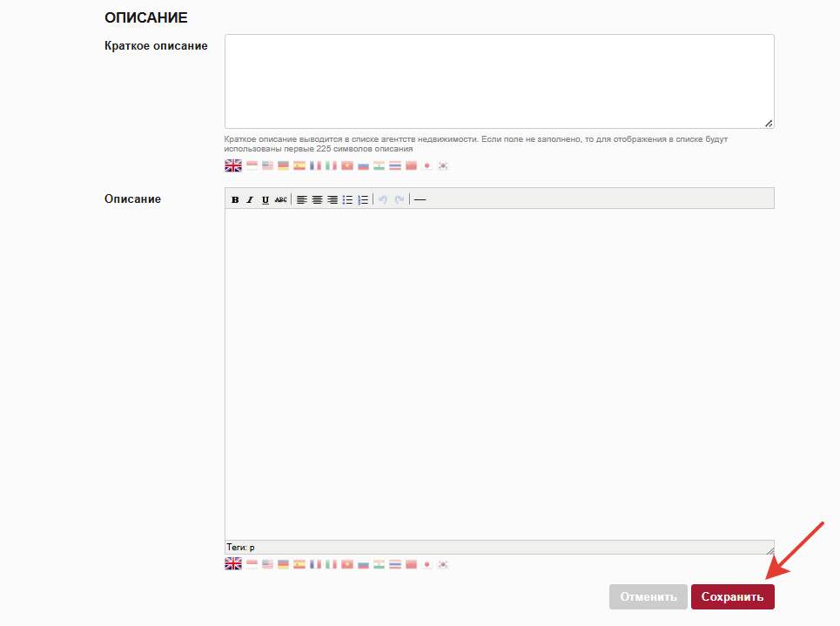Toggle underline formatting in editor toolbar
840x626 pixels.
point(265,199)
